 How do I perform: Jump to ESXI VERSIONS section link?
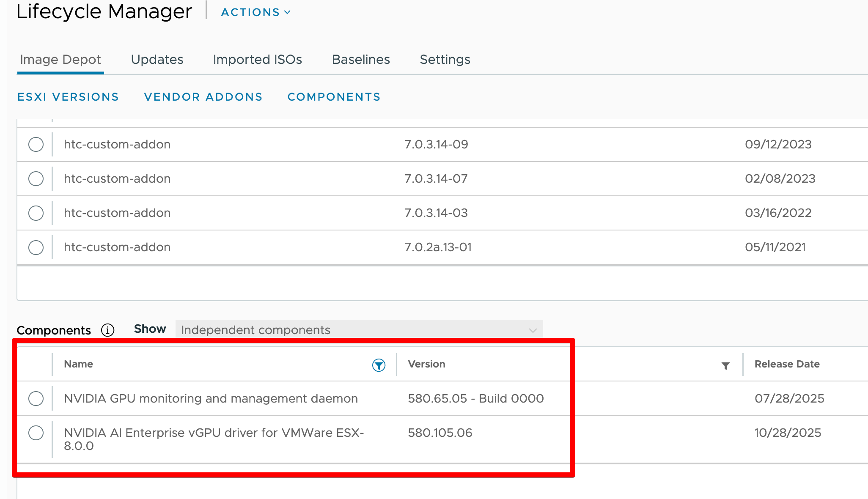tap(68, 97)
